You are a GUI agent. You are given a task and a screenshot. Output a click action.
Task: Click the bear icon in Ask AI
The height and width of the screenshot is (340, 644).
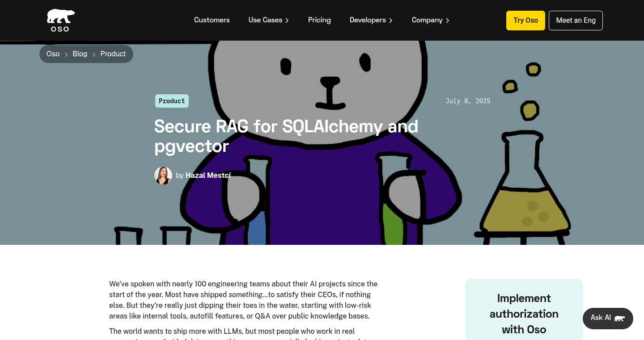(x=619, y=319)
